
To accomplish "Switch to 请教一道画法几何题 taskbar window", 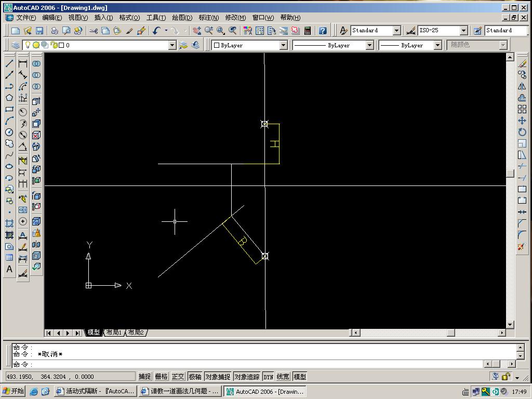I will point(180,391).
